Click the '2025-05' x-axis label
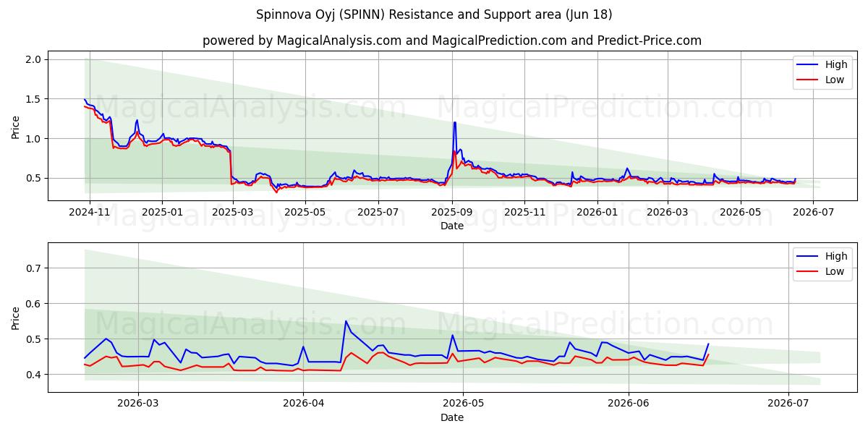The image size is (868, 434). click(305, 212)
